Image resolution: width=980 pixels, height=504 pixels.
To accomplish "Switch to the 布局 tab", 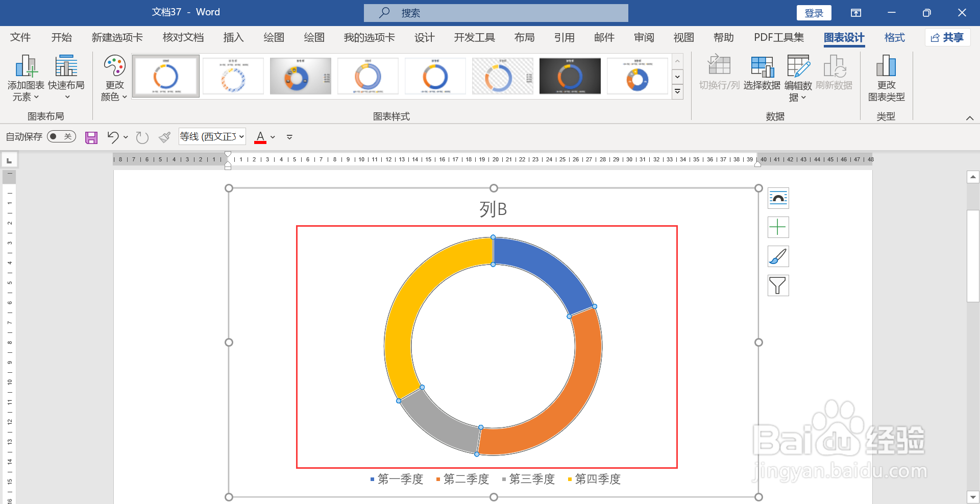I will (x=524, y=37).
